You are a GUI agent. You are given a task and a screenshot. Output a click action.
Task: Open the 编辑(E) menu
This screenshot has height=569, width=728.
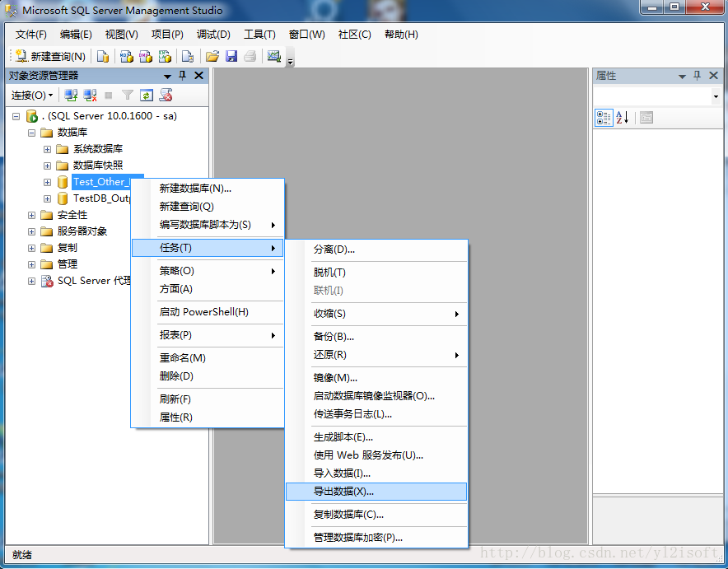(76, 35)
